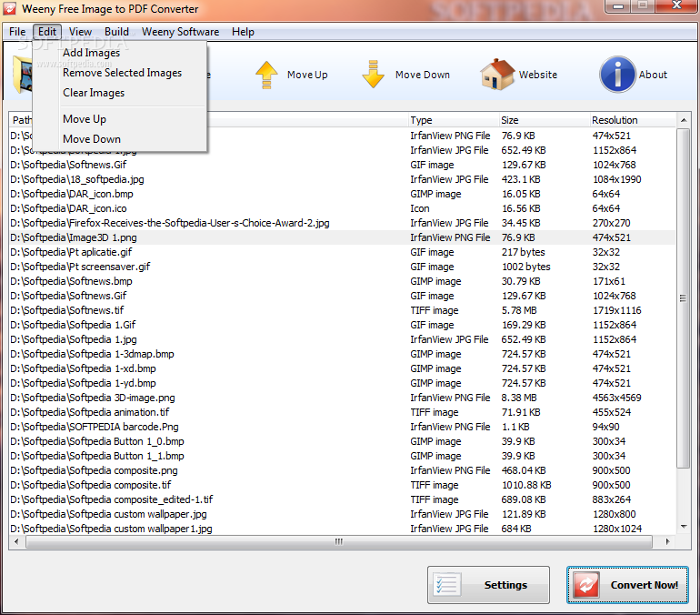Sort list by the Type column header

click(x=453, y=120)
